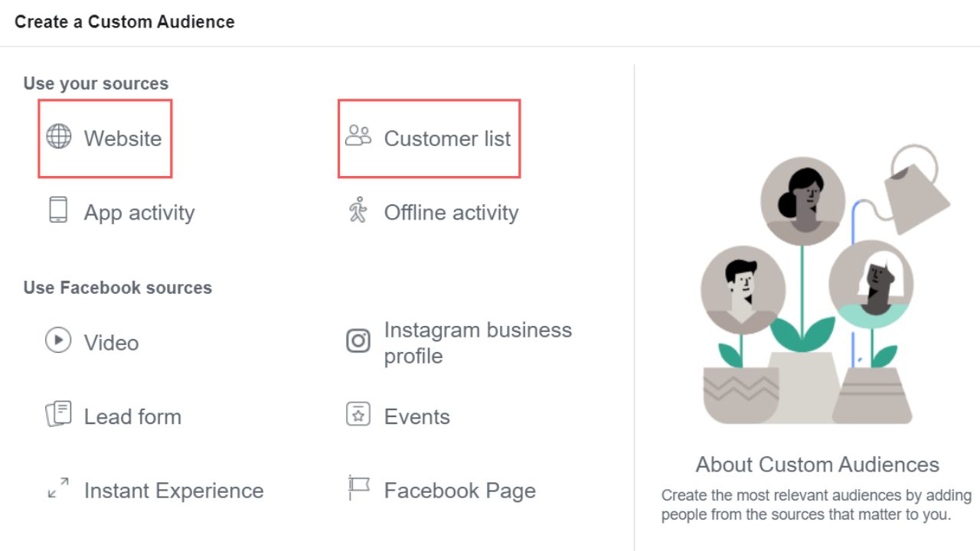980x551 pixels.
Task: Click the phone icon for App activity
Action: 58,210
